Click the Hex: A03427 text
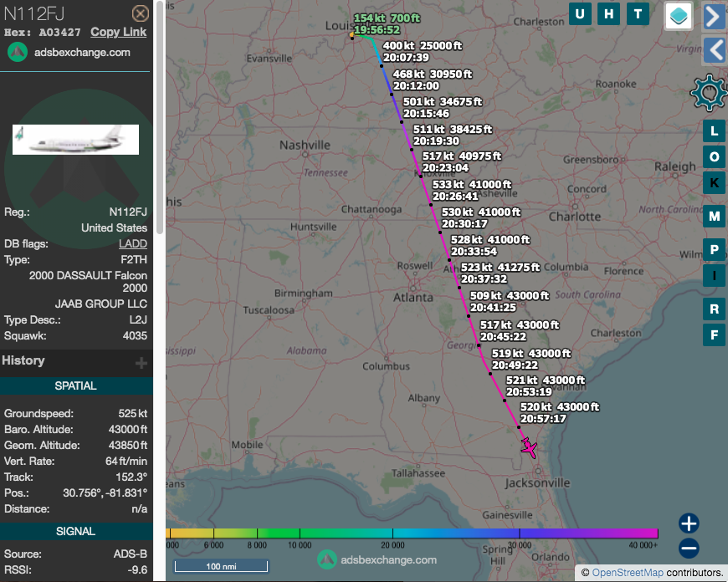Screen dimensions: 728x582 pyautogui.click(x=42, y=33)
